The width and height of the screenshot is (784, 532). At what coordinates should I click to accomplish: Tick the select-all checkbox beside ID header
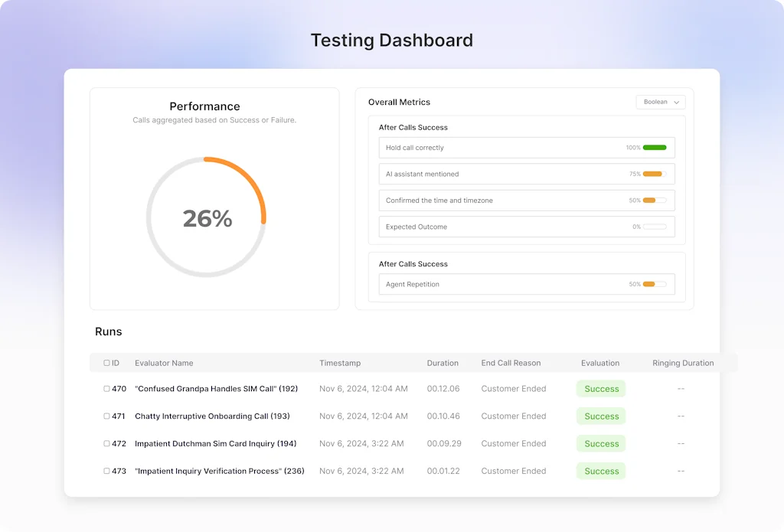pos(106,363)
